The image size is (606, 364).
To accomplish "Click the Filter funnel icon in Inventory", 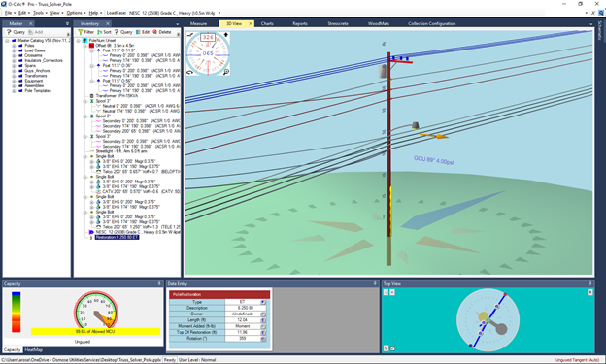I will (80, 32).
